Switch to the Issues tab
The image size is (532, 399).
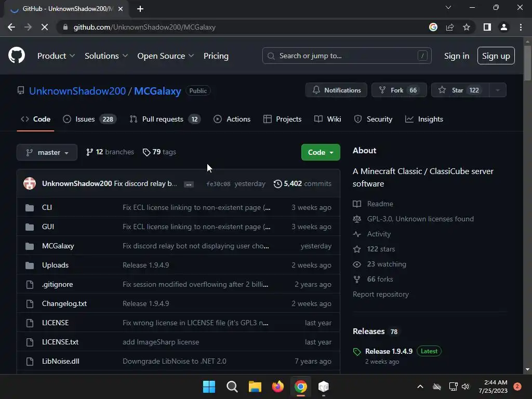(x=89, y=119)
